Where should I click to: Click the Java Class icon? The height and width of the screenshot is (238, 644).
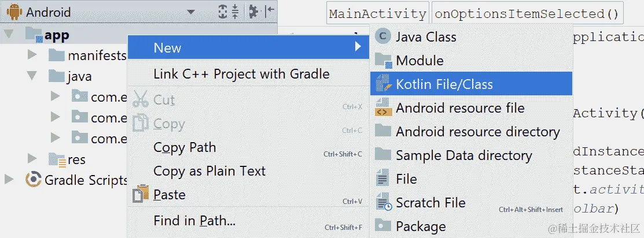[x=383, y=36]
